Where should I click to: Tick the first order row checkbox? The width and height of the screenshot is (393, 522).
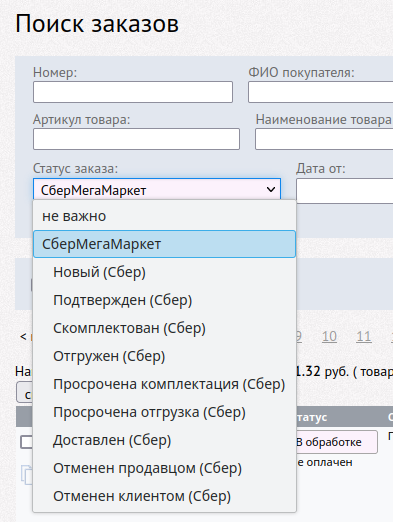tap(26, 442)
